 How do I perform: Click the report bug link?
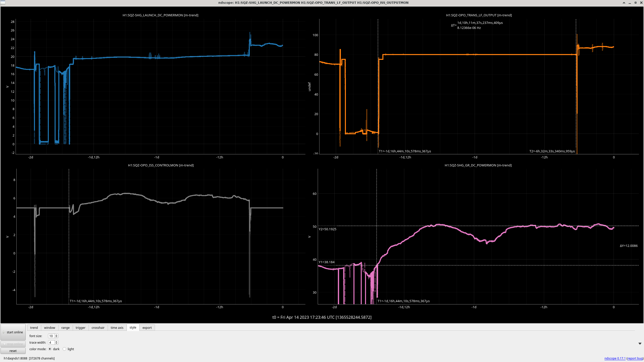coord(635,358)
